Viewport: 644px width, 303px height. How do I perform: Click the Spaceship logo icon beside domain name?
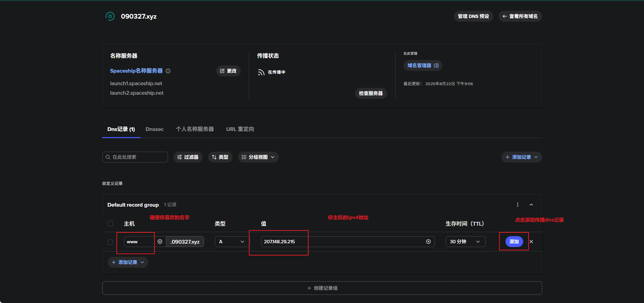[110, 16]
